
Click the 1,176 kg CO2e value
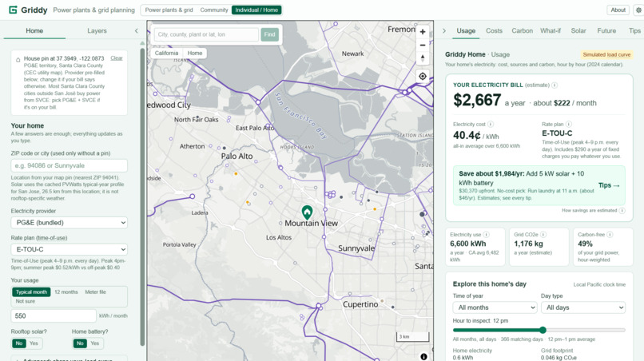click(x=528, y=244)
